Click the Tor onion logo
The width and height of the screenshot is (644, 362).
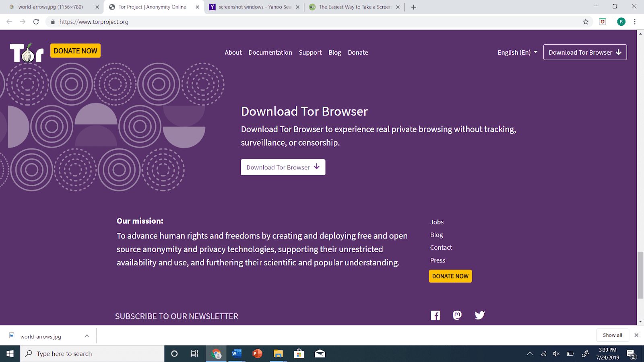coord(27,52)
